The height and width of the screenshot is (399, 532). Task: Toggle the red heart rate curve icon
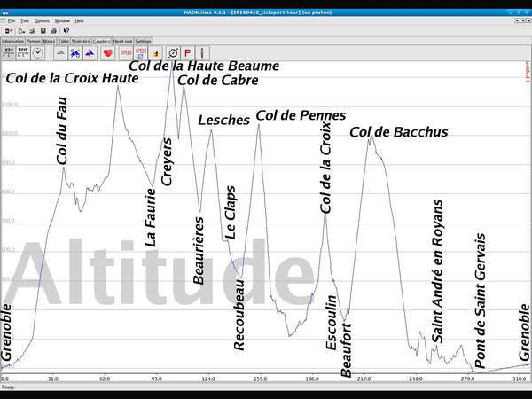(x=108, y=53)
